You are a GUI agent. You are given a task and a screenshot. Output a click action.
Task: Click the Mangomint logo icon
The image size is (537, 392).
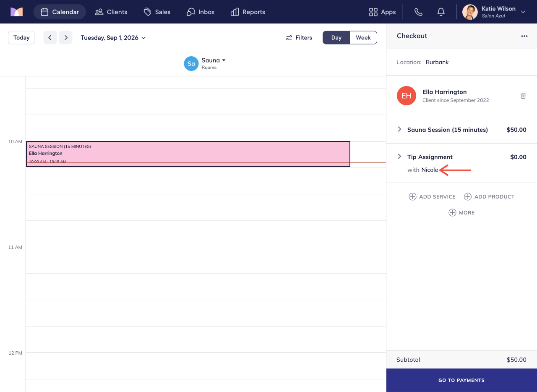[x=17, y=12]
